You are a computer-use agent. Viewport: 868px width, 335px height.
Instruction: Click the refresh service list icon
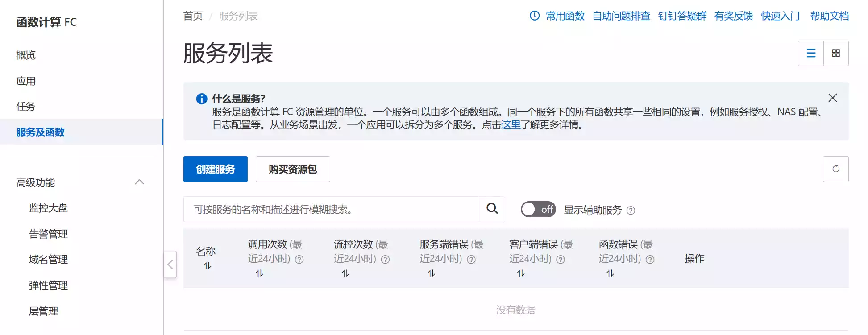click(x=836, y=169)
